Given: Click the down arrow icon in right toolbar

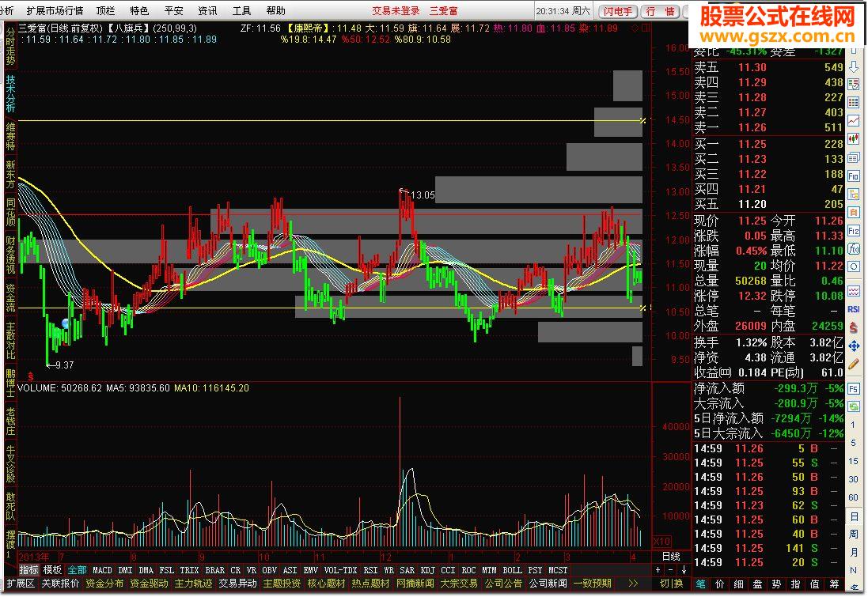Looking at the screenshot, I should pyautogui.click(x=854, y=66).
